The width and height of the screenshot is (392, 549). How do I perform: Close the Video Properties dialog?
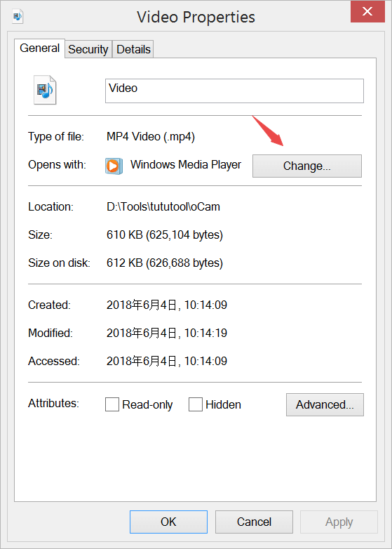click(x=367, y=11)
